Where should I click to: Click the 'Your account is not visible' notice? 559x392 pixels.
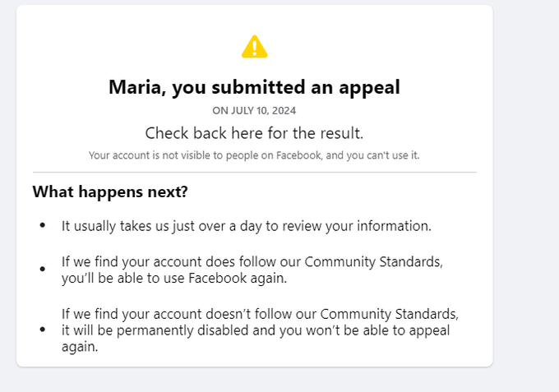254,155
